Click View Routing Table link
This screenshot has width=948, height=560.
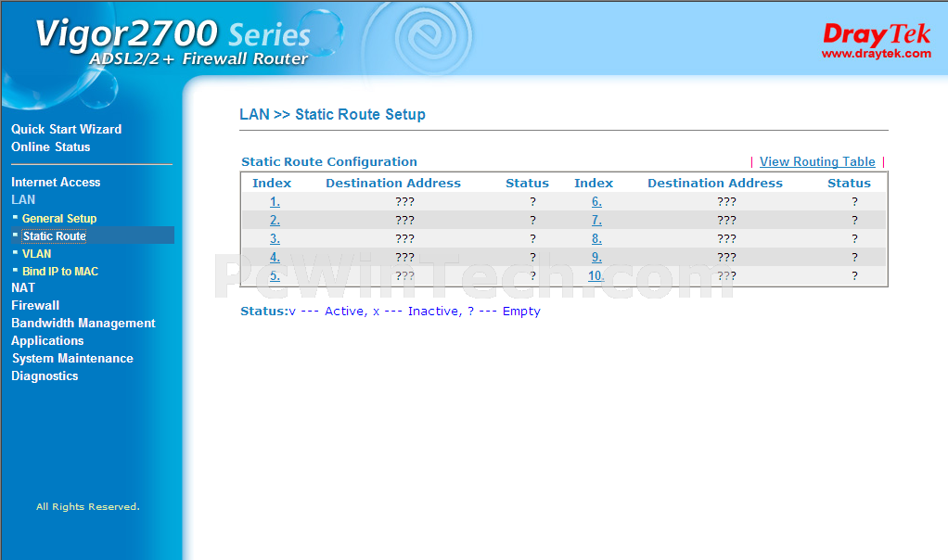click(817, 161)
